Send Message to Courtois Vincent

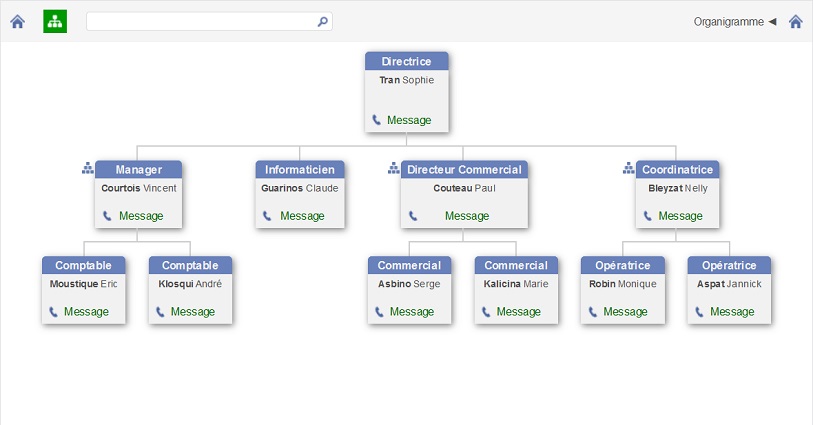(141, 216)
